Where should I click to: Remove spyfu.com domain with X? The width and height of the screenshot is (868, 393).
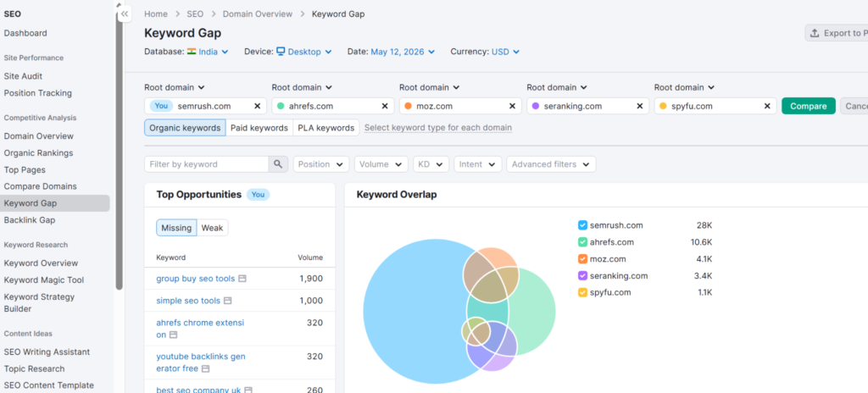(767, 106)
